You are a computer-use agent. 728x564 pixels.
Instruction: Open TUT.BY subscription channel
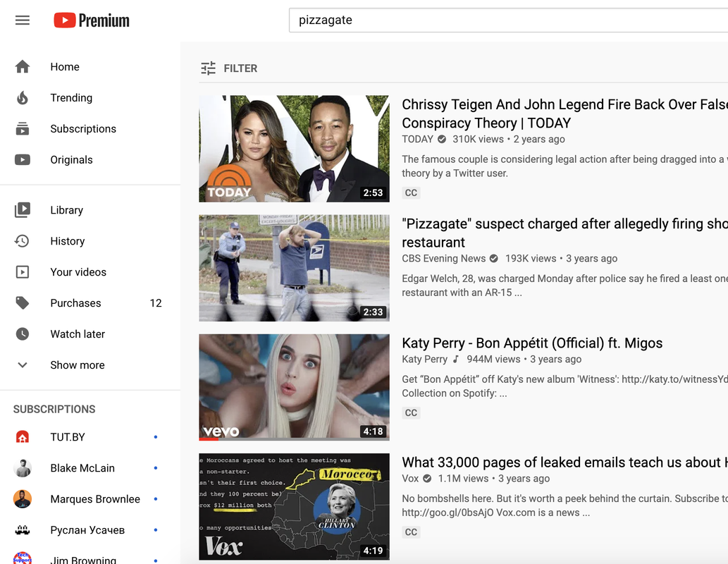(x=90, y=436)
